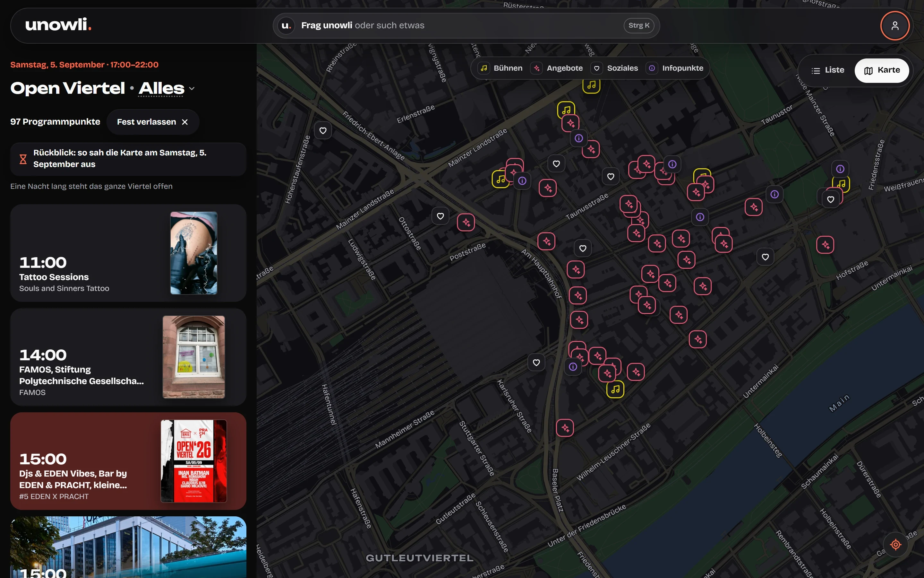Viewport: 924px width, 578px height.
Task: Open the heart marker above Hofstraße
Action: coord(765,257)
